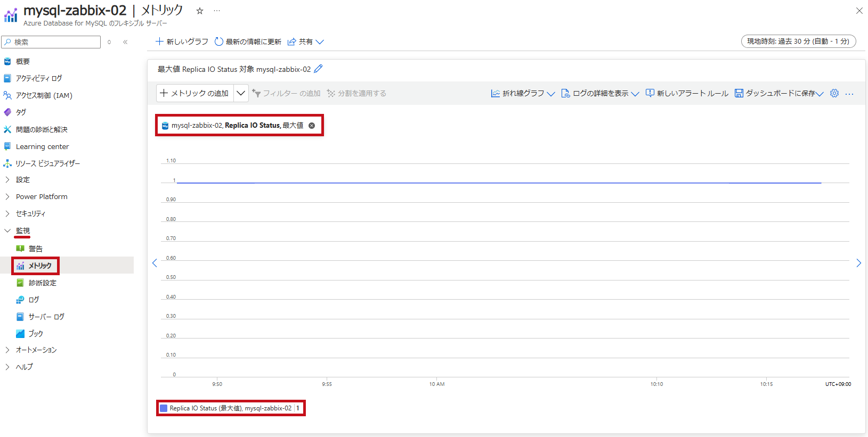Viewport: 868px width, 437px height.
Task: Expand the Settings (設定) section
Action: (22, 180)
